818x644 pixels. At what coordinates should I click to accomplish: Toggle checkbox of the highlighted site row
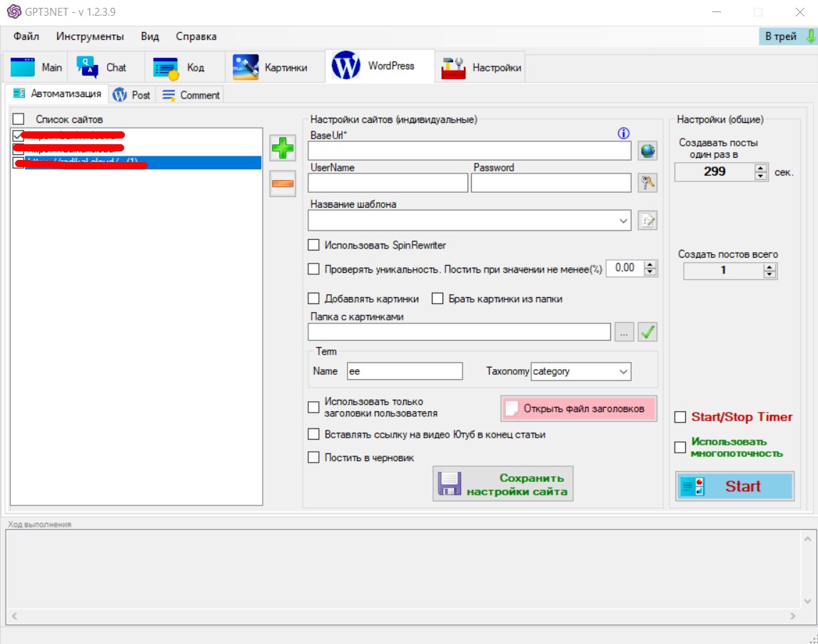click(19, 162)
